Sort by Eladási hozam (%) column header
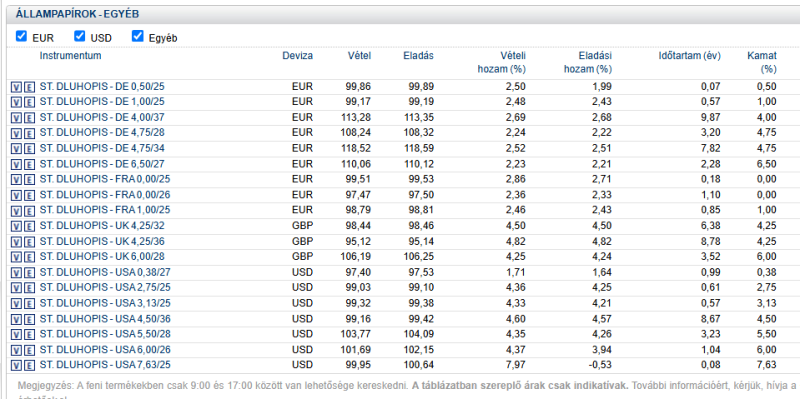 (x=588, y=62)
